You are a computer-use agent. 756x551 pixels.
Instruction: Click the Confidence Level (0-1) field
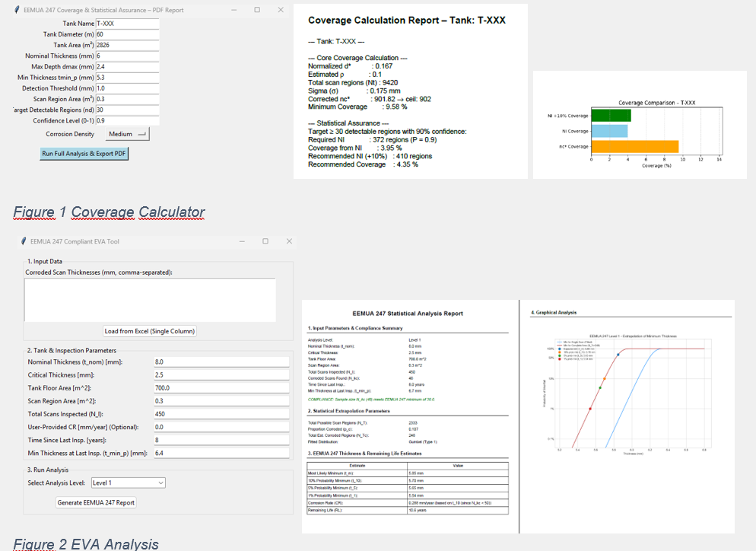click(127, 120)
